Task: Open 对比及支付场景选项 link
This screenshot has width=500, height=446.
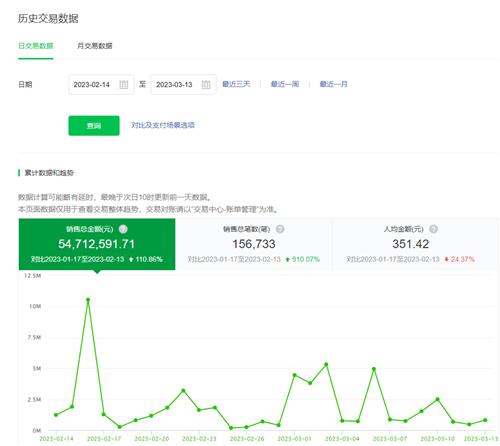Action: [163, 125]
